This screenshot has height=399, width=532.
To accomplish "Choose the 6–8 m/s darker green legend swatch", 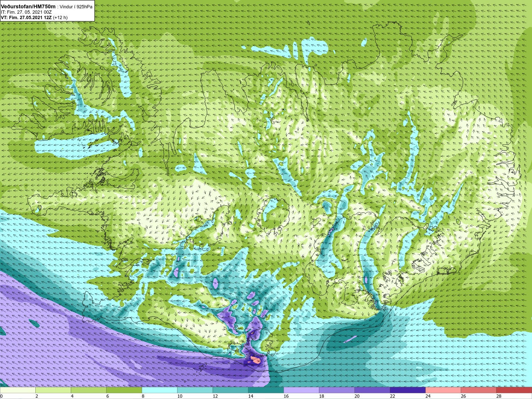I will (x=124, y=390).
